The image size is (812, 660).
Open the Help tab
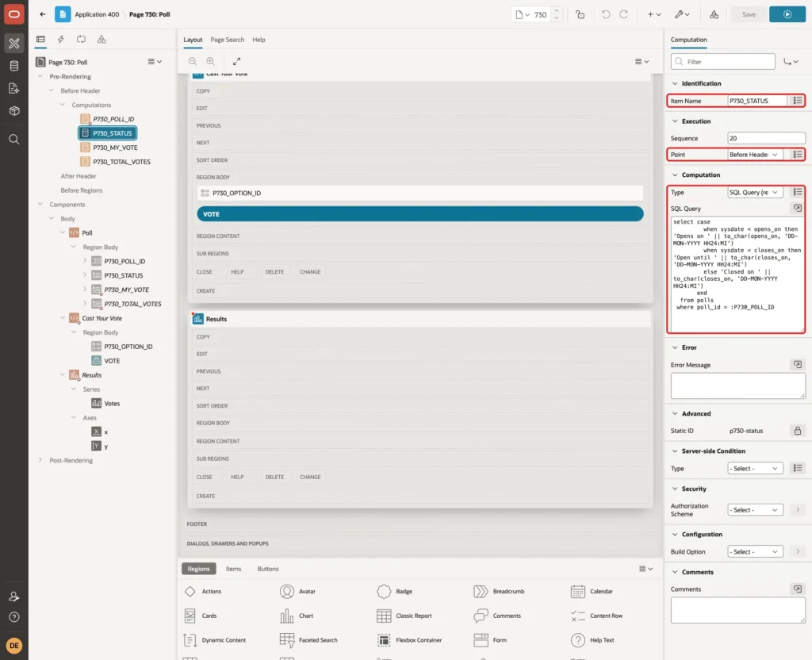click(x=259, y=40)
